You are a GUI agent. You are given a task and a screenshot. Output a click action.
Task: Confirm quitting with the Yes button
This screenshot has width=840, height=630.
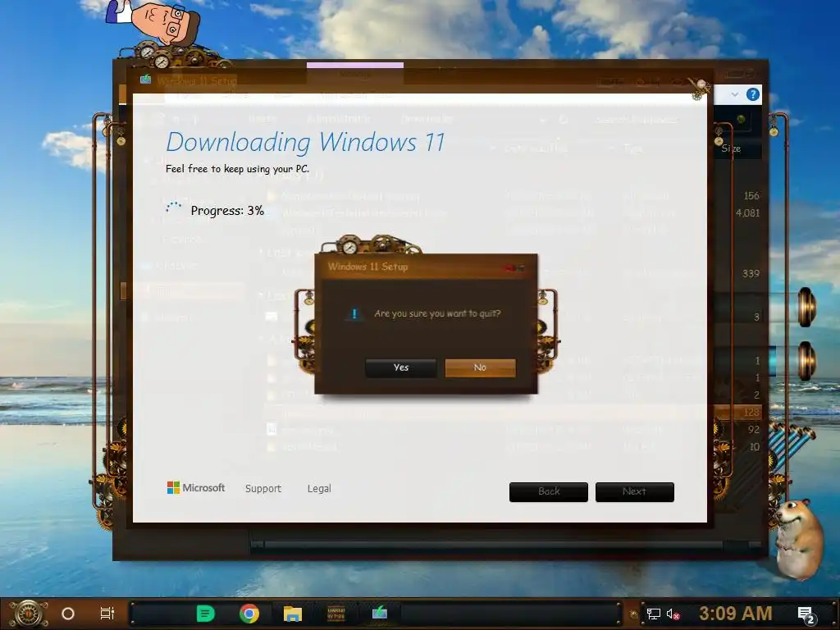click(x=400, y=367)
